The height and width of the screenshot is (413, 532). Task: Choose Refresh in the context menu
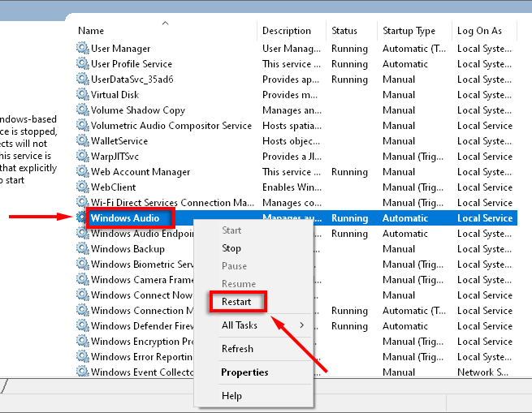coord(237,349)
